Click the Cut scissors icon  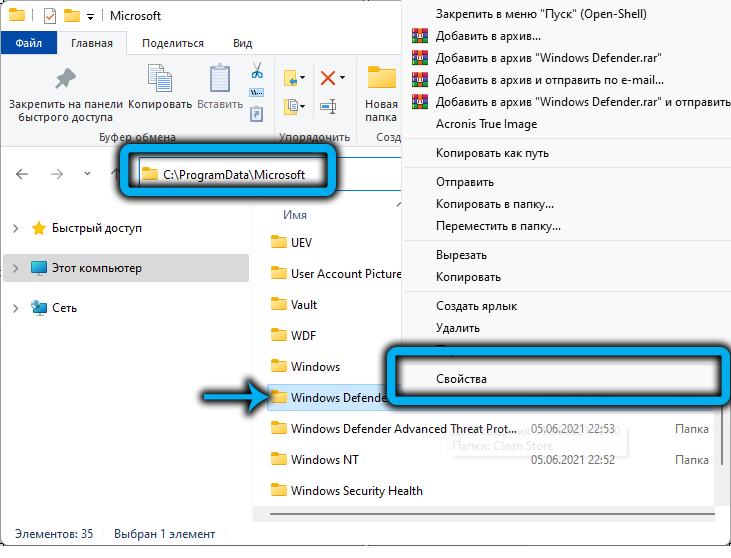(256, 71)
